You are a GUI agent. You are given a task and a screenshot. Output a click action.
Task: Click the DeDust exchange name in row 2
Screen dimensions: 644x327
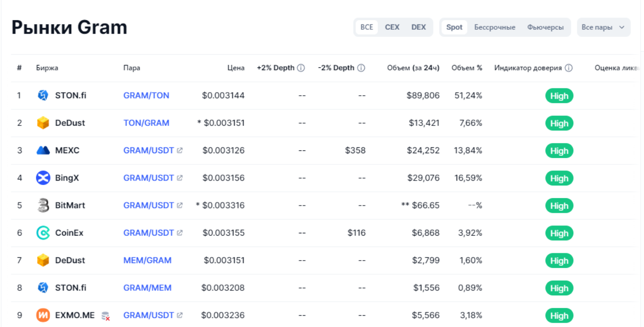(70, 123)
